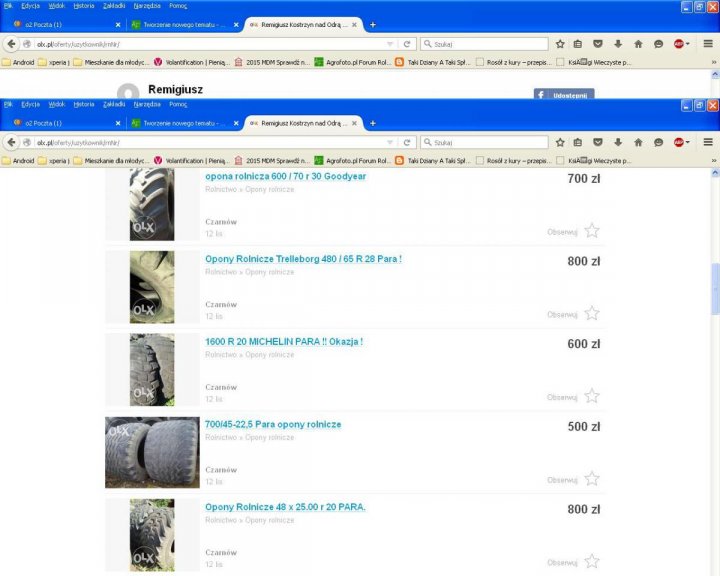Open Zakładki menu in lower window menu bar
This screenshot has height=576, width=720.
point(114,104)
